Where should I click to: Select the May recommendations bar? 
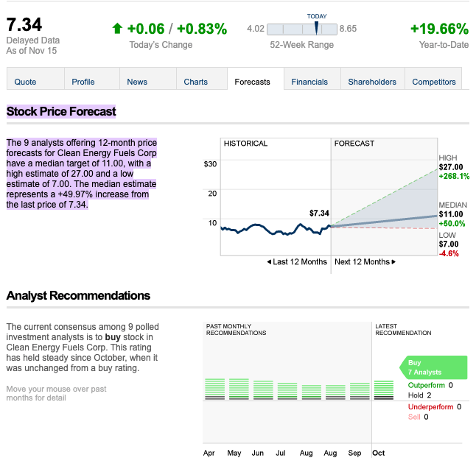239,389
